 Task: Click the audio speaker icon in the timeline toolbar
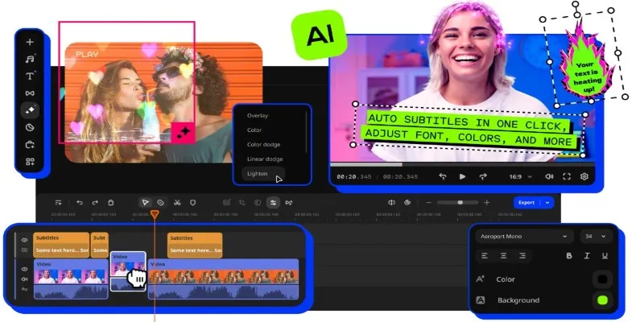[x=392, y=203]
